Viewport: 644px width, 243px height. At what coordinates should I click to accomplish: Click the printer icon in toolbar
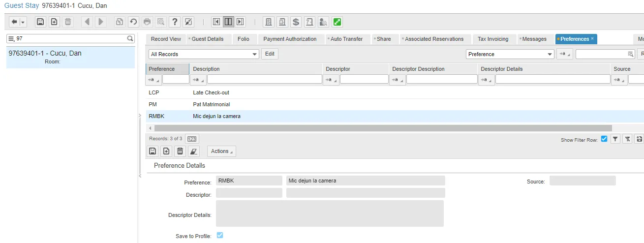coord(147,22)
